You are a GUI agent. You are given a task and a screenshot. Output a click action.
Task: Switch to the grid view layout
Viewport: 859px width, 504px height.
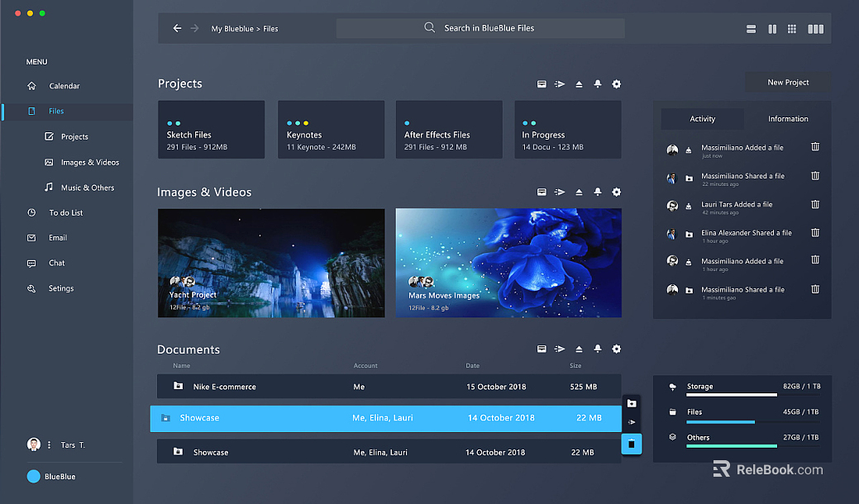point(792,29)
